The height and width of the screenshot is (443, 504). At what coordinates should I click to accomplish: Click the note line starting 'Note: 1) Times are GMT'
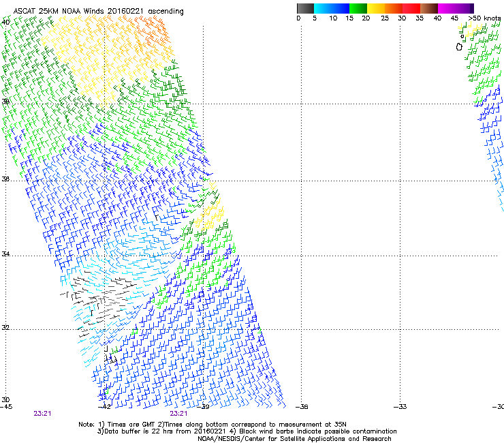click(212, 425)
